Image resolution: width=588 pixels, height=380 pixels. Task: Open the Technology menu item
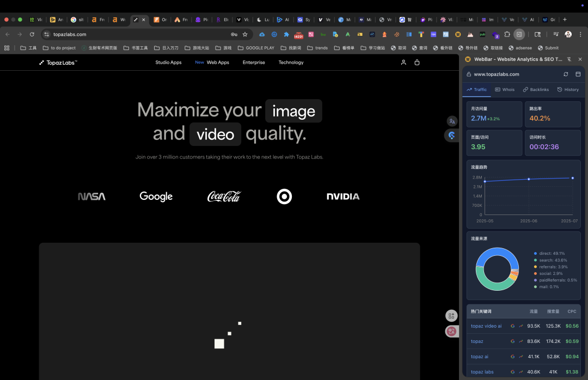(291, 62)
